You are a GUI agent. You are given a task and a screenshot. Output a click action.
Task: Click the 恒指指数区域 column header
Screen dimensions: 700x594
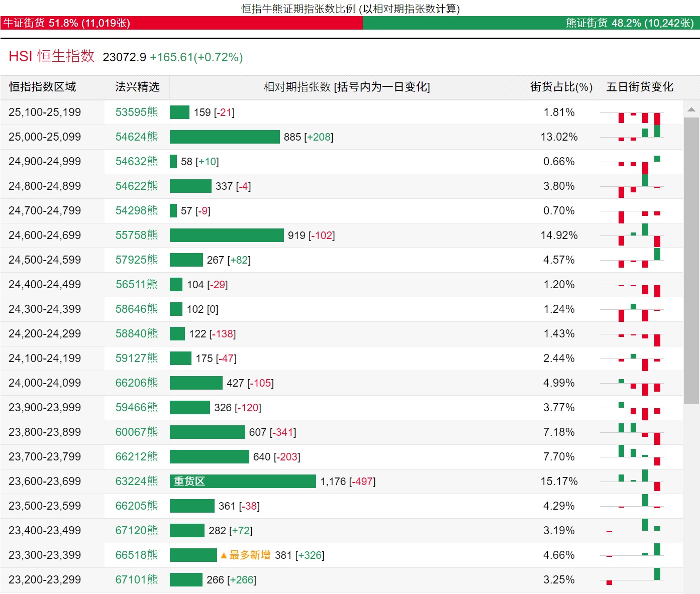click(x=43, y=87)
